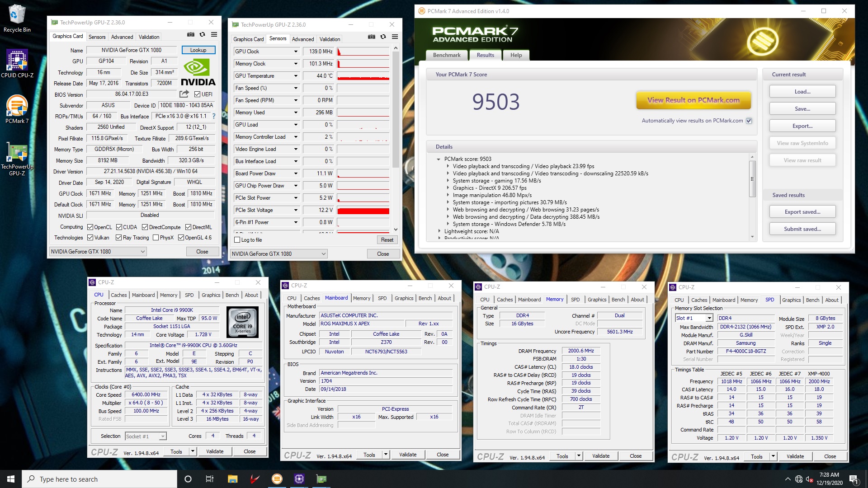Viewport: 868px width, 488px height.
Task: Click the GPU Temperature sensor graph
Action: tap(363, 76)
